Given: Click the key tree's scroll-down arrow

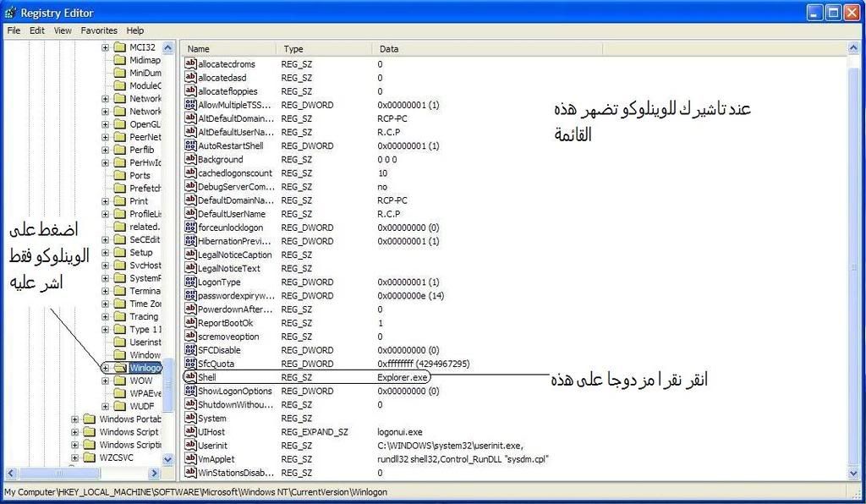Looking at the screenshot, I should click(168, 458).
